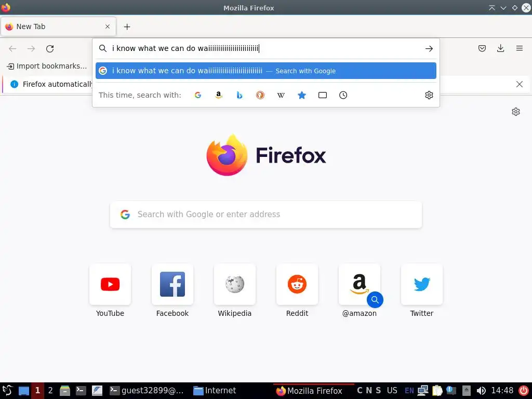The width and height of the screenshot is (532, 399).
Task: Search this time with Google icon
Action: pyautogui.click(x=198, y=95)
